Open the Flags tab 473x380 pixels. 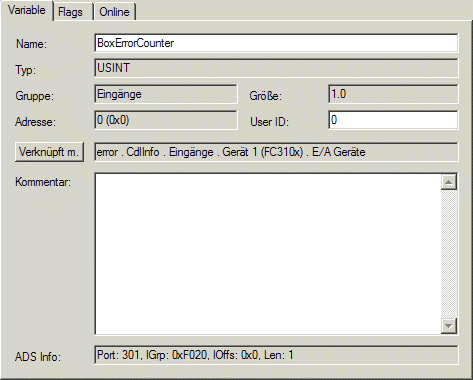[73, 12]
